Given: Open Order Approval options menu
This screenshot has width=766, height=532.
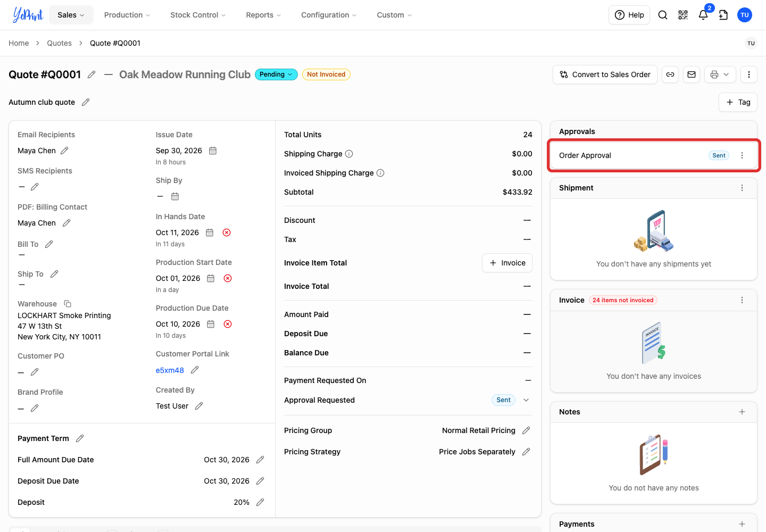Looking at the screenshot, I should click(742, 155).
